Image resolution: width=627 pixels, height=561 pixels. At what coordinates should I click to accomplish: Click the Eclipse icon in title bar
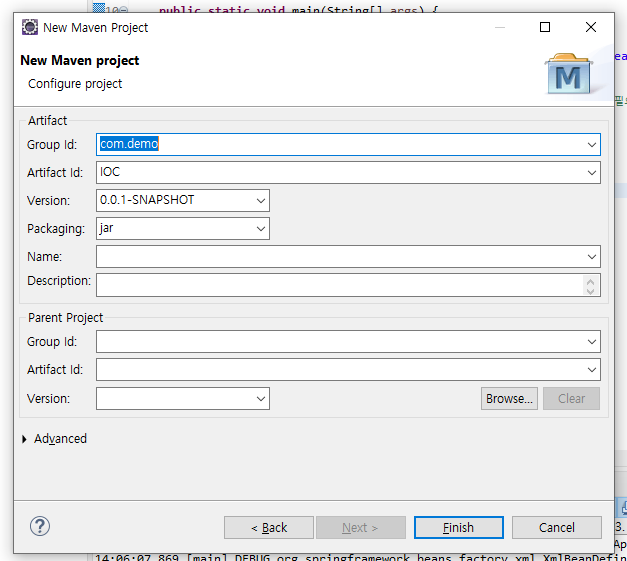[30, 27]
